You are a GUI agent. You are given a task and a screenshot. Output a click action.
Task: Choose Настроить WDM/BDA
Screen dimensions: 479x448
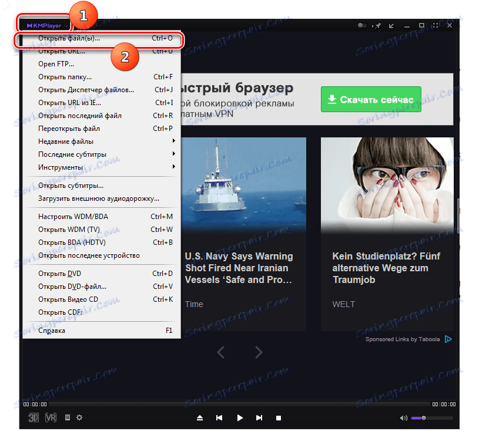coord(102,217)
